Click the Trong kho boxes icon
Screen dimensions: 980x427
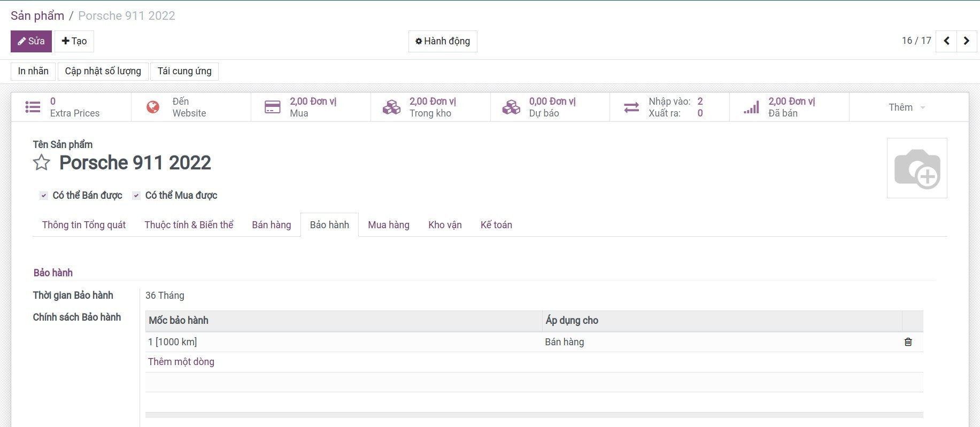(x=391, y=107)
